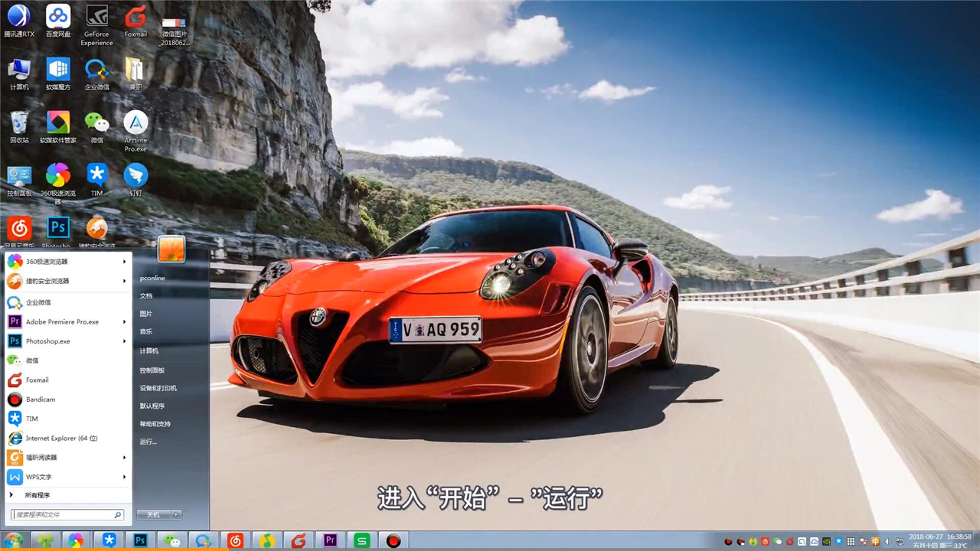980x551 pixels.
Task: Open 设备和打印机 in the Start menu
Action: (x=158, y=388)
